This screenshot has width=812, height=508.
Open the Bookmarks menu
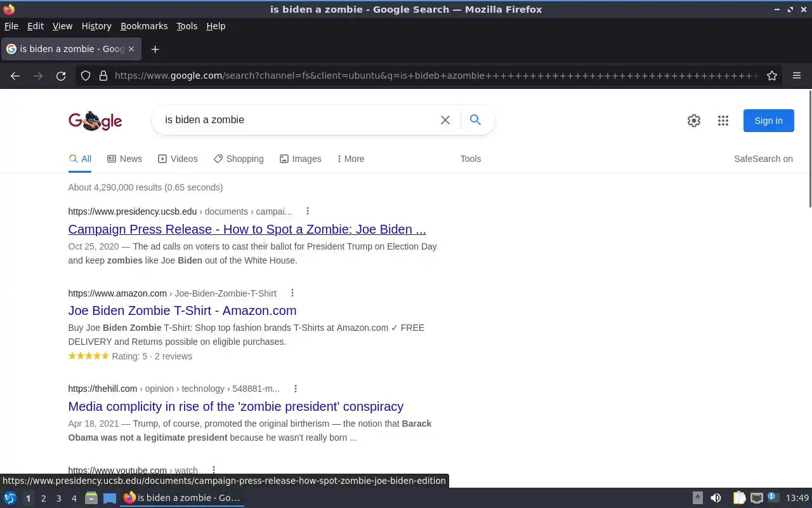click(144, 26)
